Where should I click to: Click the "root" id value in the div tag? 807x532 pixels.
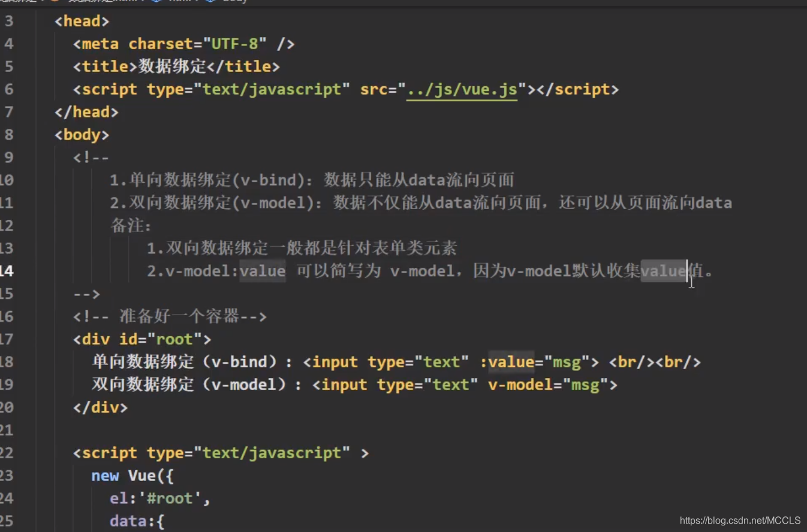174,340
